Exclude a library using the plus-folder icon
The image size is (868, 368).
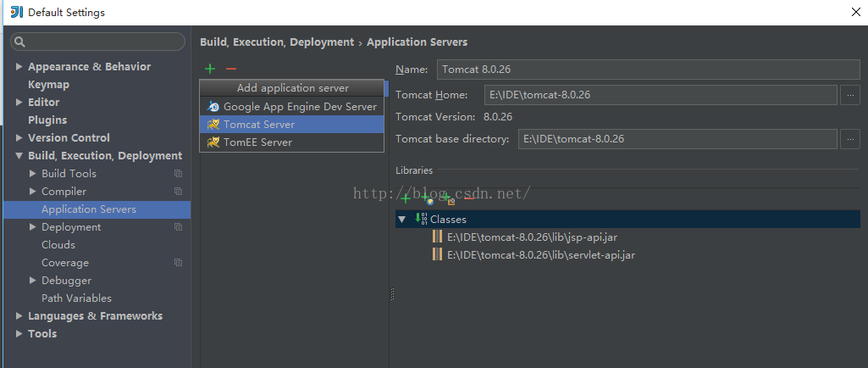pyautogui.click(x=448, y=198)
